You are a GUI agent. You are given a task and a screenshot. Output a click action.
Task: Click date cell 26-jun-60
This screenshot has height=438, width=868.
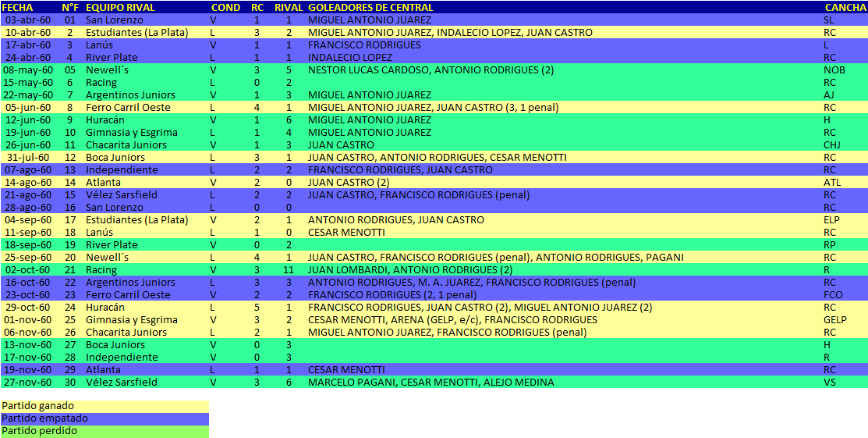[x=28, y=144]
